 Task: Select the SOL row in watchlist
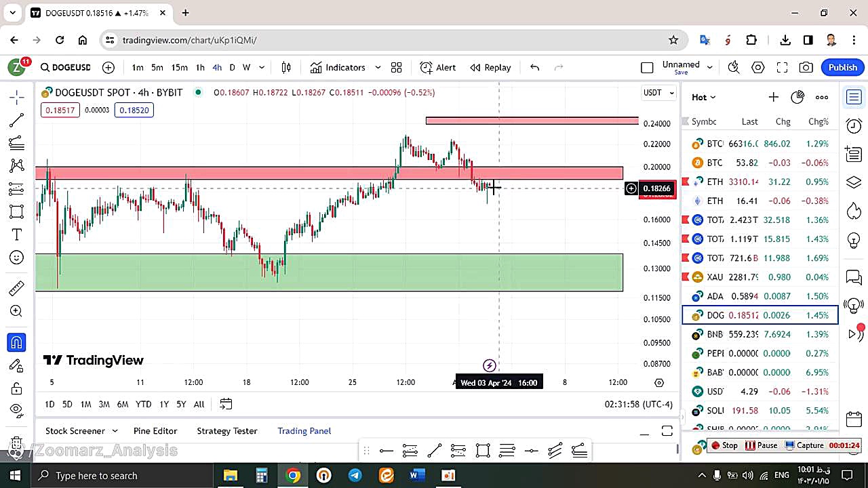pos(760,411)
